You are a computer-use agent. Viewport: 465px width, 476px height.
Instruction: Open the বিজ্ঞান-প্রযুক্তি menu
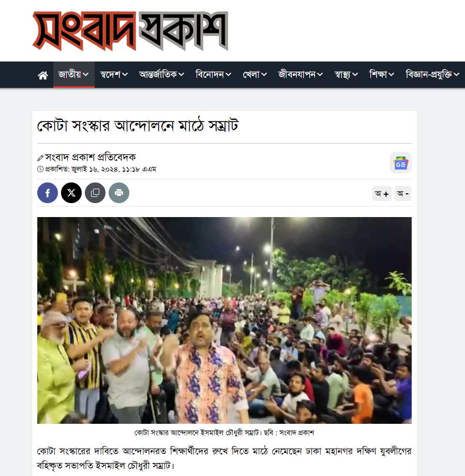click(432, 74)
